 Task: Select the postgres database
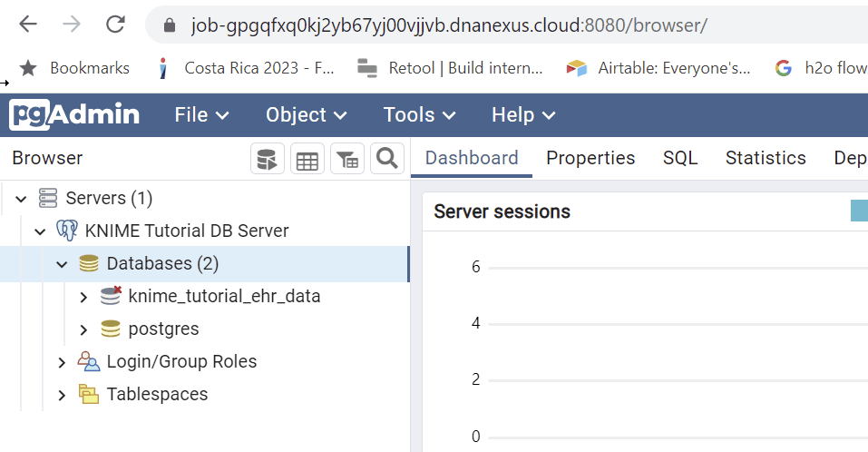[x=163, y=329]
